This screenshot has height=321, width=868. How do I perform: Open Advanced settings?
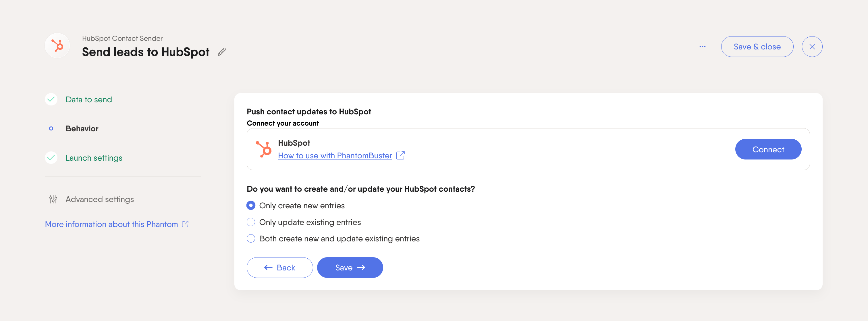click(x=99, y=199)
